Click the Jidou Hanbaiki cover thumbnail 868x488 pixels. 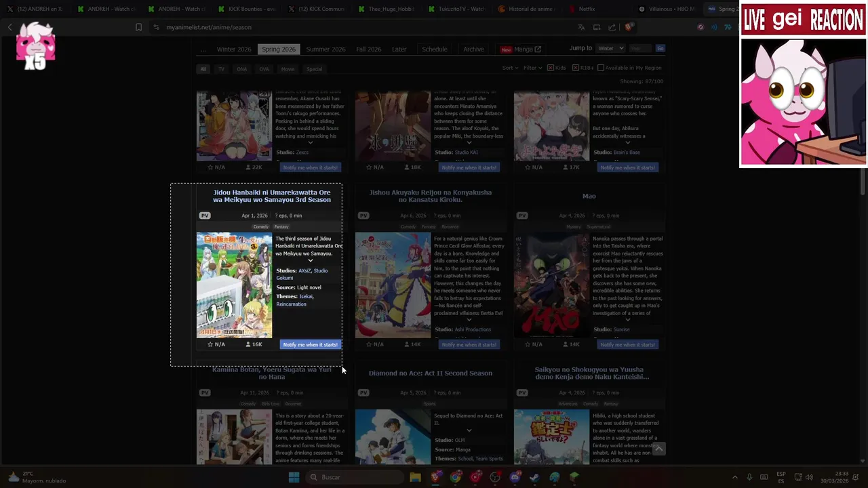(234, 285)
